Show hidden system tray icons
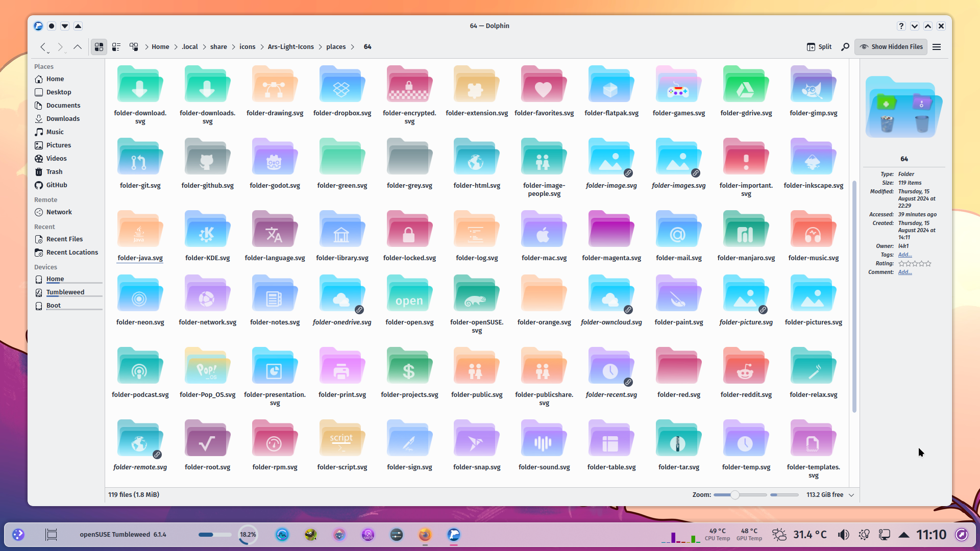The width and height of the screenshot is (980, 551). point(904,535)
